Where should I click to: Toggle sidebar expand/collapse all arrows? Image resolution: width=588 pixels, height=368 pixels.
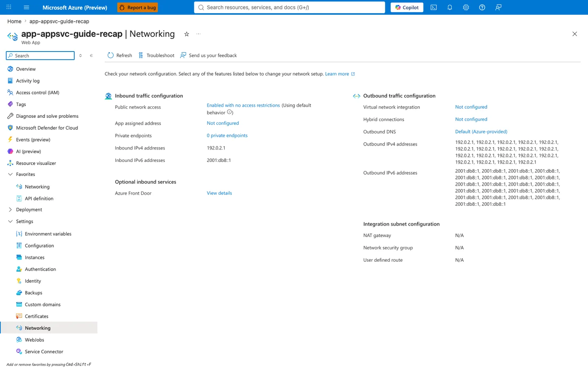[x=80, y=56]
